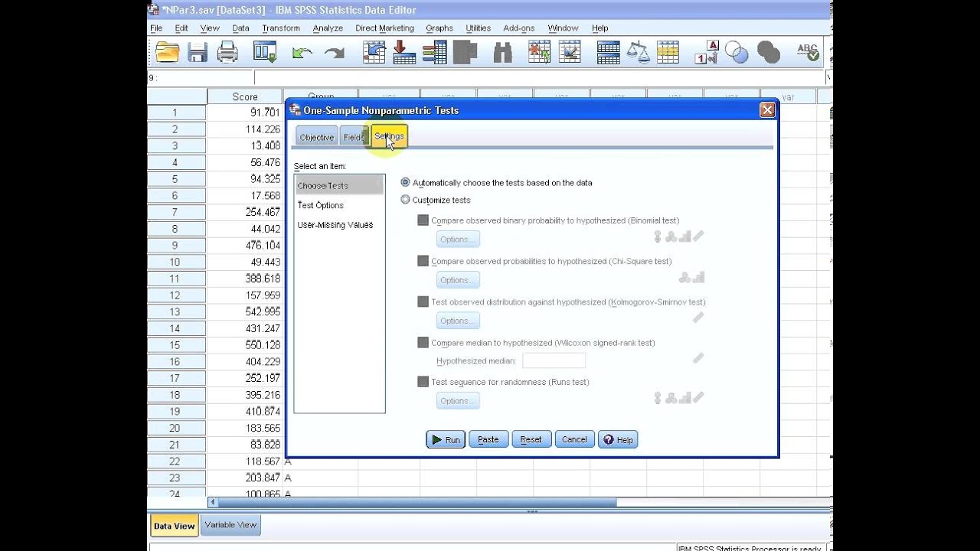Recall recently used dialogs icon
The image size is (980, 551).
point(265,53)
